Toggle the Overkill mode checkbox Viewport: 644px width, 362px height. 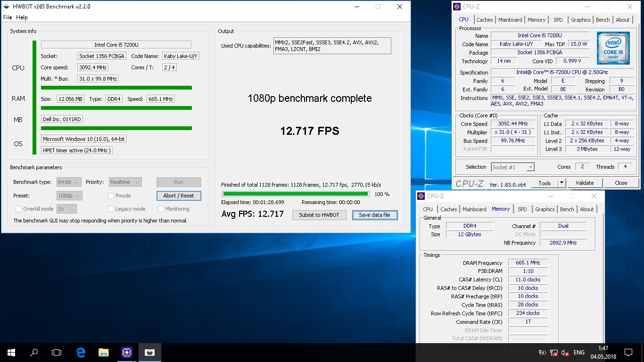coord(19,209)
